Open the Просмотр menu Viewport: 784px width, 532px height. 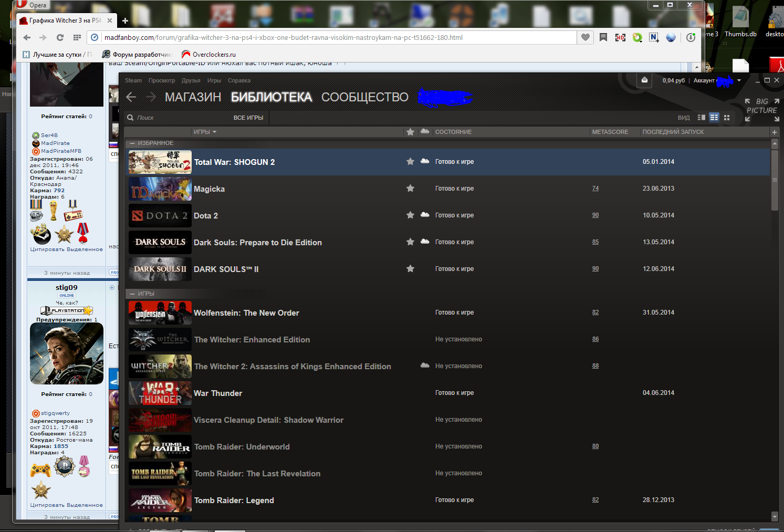point(162,80)
